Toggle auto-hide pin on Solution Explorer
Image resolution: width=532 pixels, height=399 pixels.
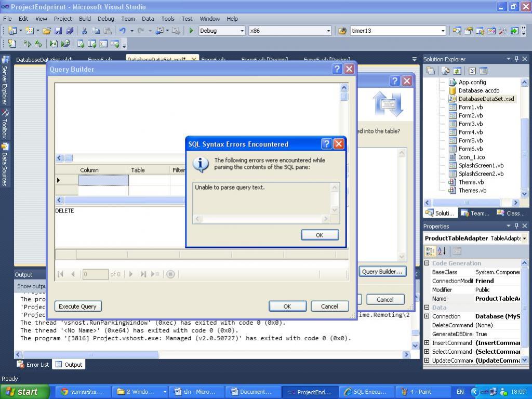(x=516, y=59)
